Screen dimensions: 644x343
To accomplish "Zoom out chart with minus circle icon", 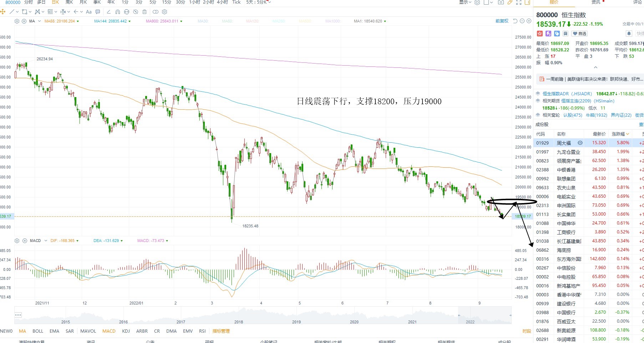I will pos(522,21).
